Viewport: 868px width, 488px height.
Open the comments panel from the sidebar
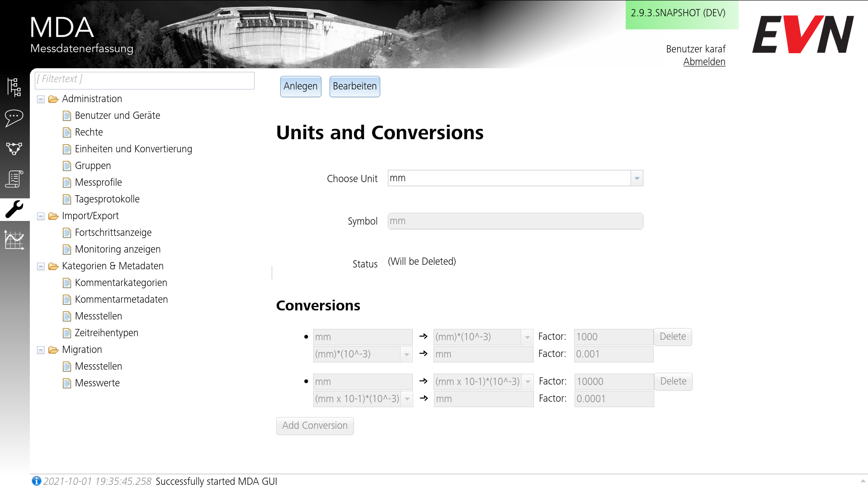coord(14,118)
